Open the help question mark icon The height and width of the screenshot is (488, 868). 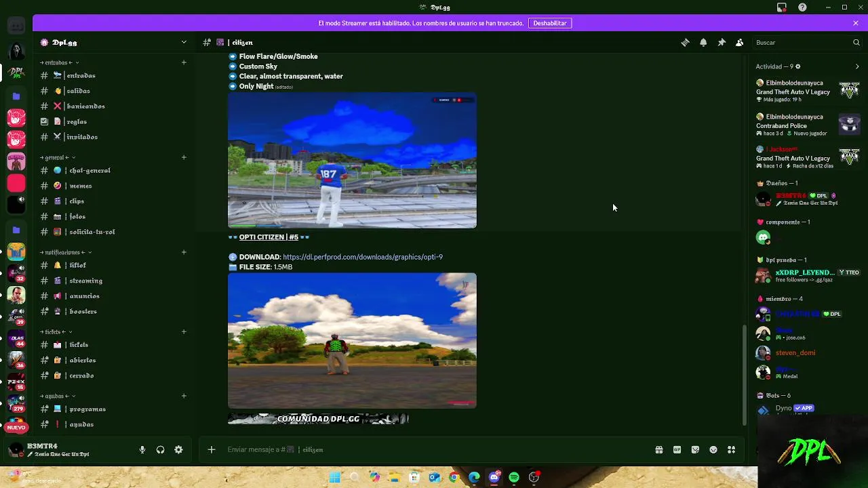(803, 7)
